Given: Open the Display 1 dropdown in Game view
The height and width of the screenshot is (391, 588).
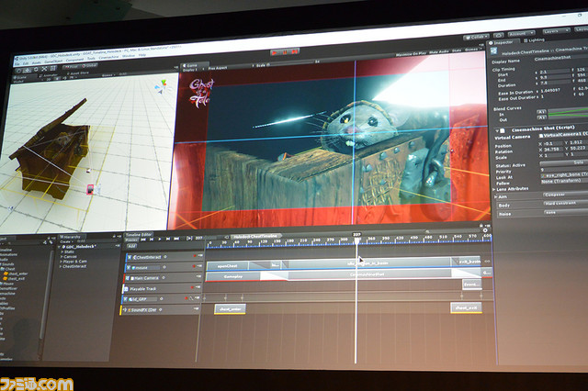Looking at the screenshot, I should tap(192, 70).
